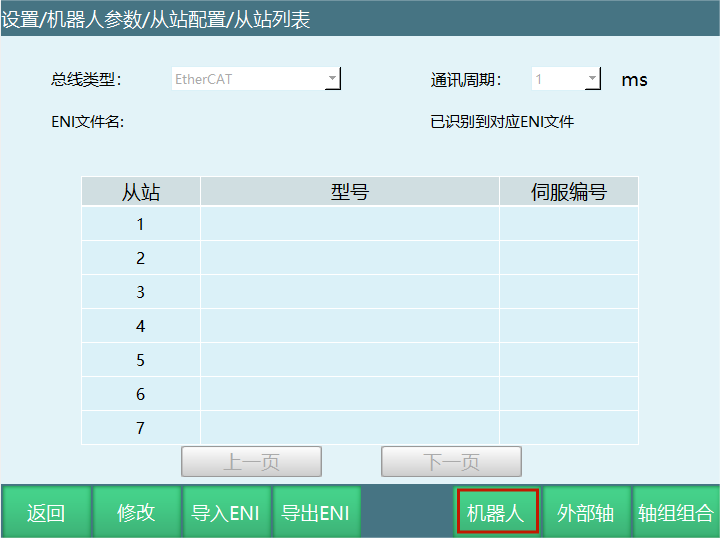Go to next page with 下一页
720x538 pixels.
coord(451,462)
